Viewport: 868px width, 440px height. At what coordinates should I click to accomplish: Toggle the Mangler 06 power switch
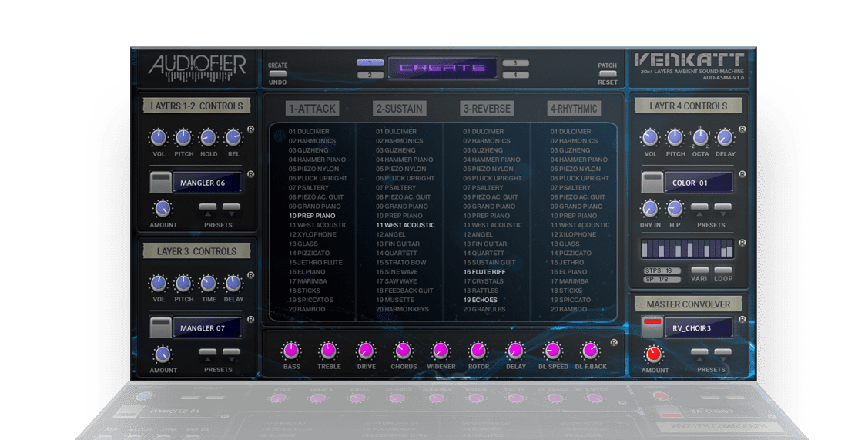[x=160, y=183]
